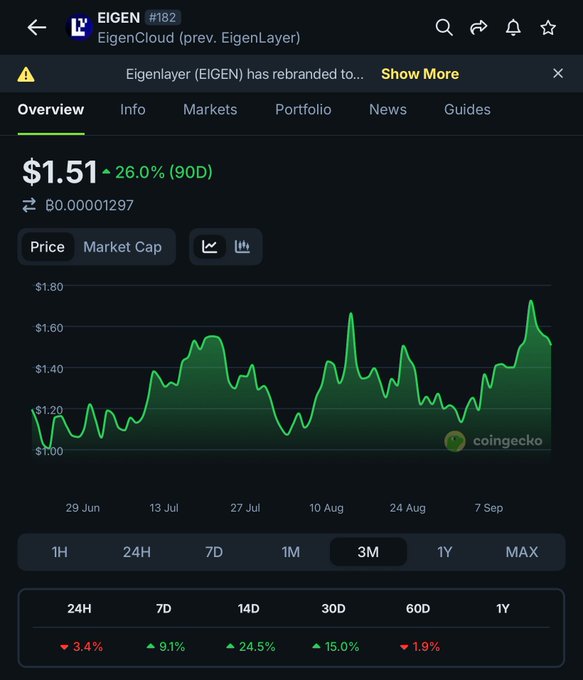Go to the Markets tab
Screen dimensions: 583x680
point(210,109)
